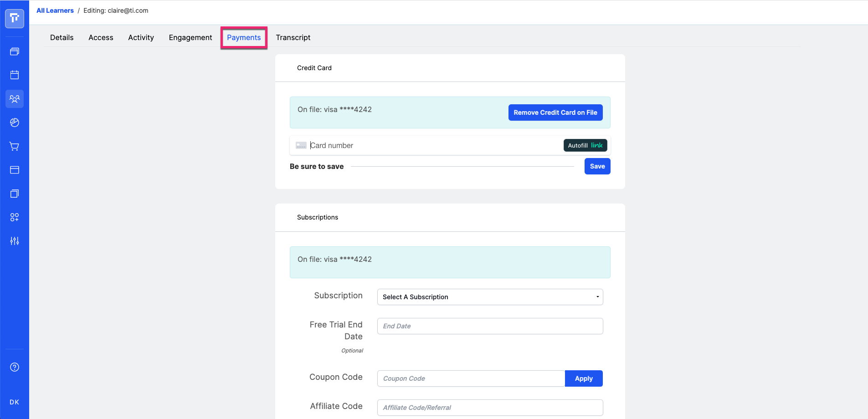
Task: Select the Payments tab
Action: tap(244, 37)
